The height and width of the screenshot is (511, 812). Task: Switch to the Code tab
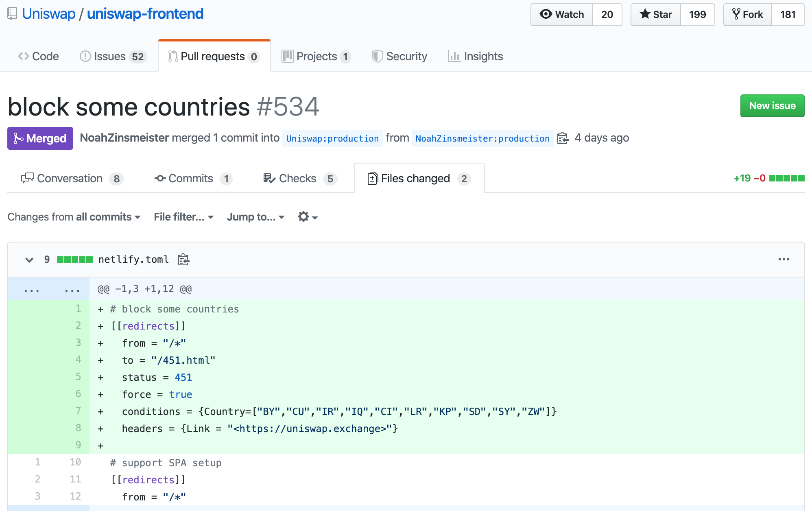pyautogui.click(x=38, y=56)
